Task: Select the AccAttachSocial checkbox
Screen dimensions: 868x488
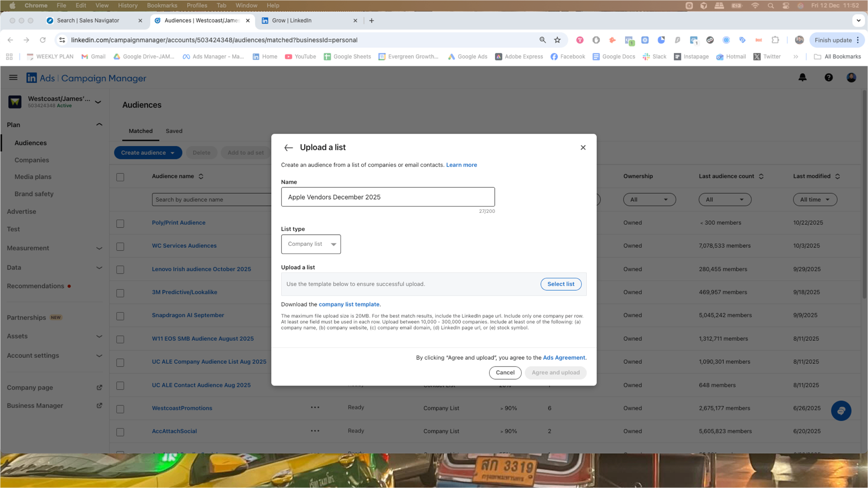Action: pyautogui.click(x=120, y=432)
